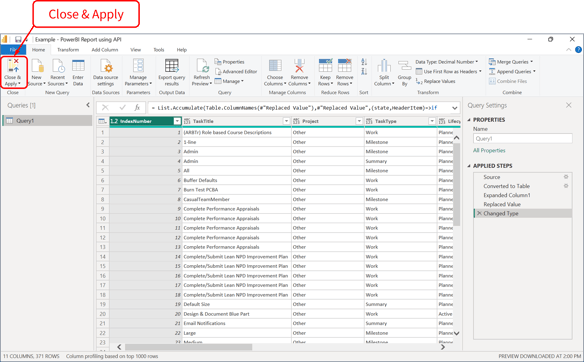Click the Refresh Preview icon
This screenshot has height=362, width=584.
pos(202,66)
